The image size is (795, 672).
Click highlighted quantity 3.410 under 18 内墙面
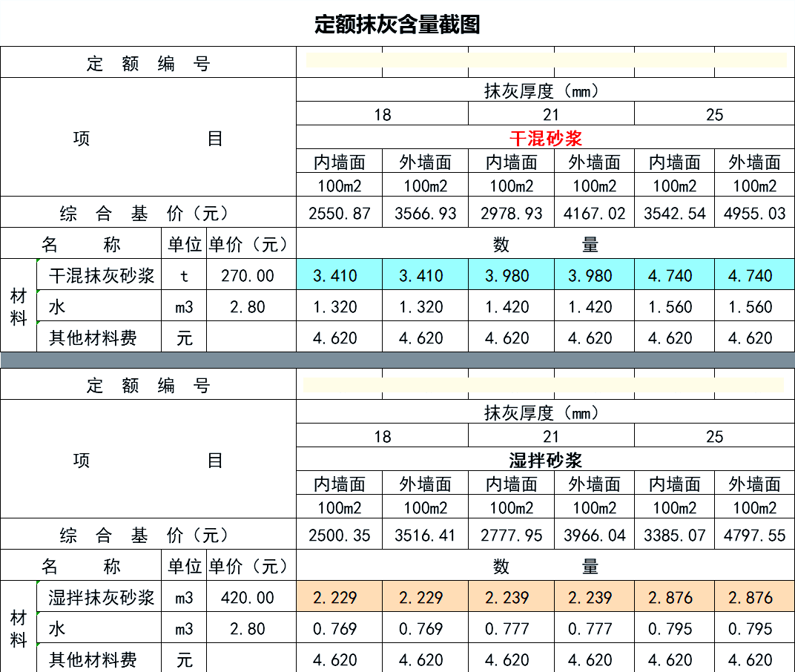pos(340,274)
